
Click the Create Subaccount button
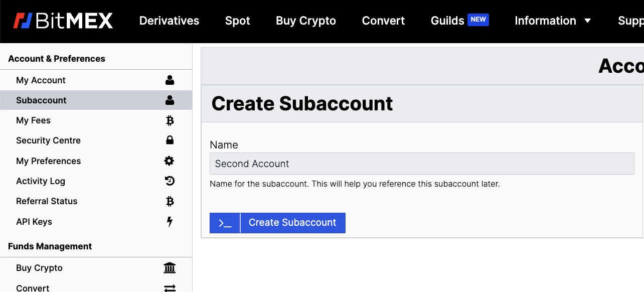(277, 223)
